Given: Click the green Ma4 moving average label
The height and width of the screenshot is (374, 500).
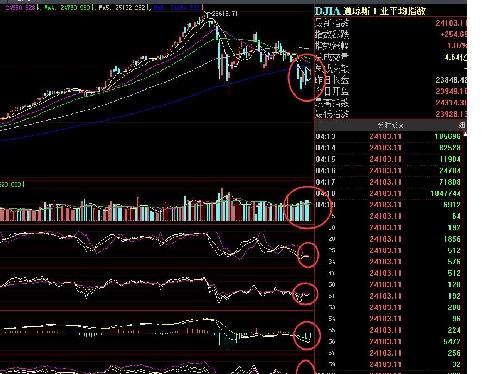Looking at the screenshot, I should 67,7.
